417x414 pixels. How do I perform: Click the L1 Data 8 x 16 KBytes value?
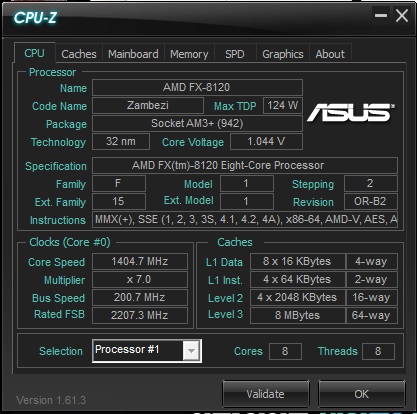coord(297,261)
